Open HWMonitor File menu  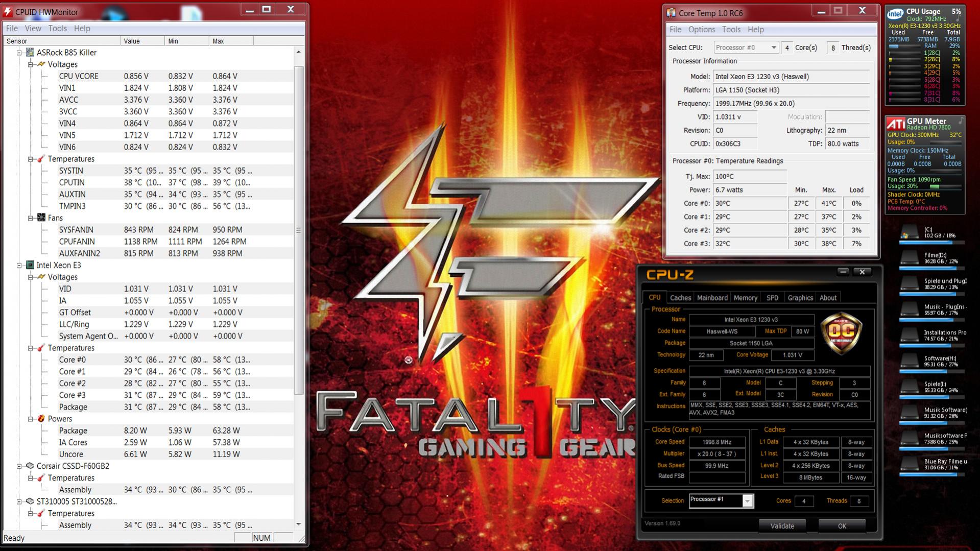point(12,28)
